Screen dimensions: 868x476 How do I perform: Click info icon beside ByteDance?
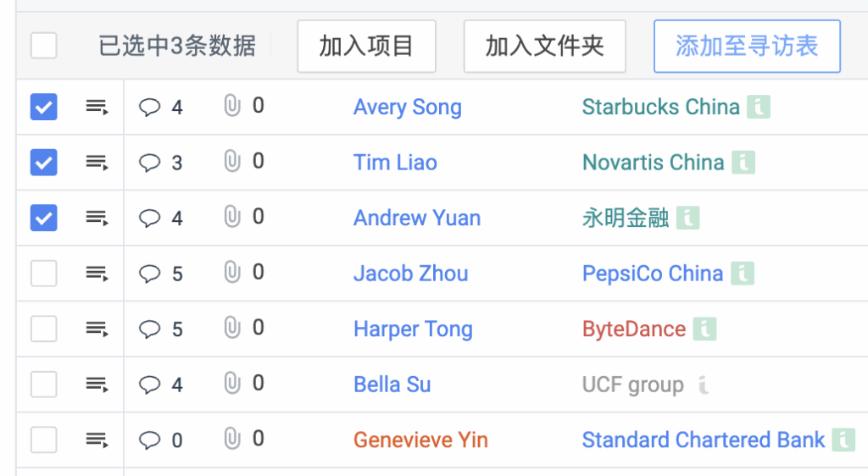click(704, 329)
